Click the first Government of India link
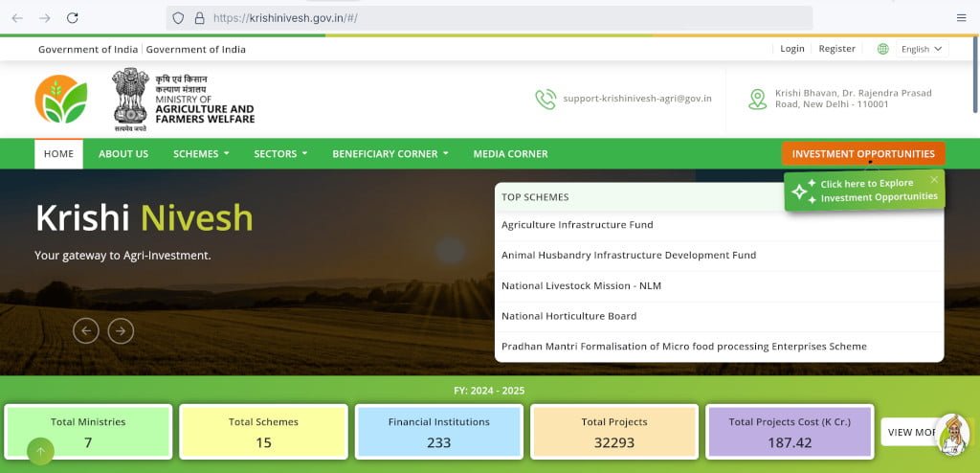Viewport: 980px width, 473px height. (88, 50)
